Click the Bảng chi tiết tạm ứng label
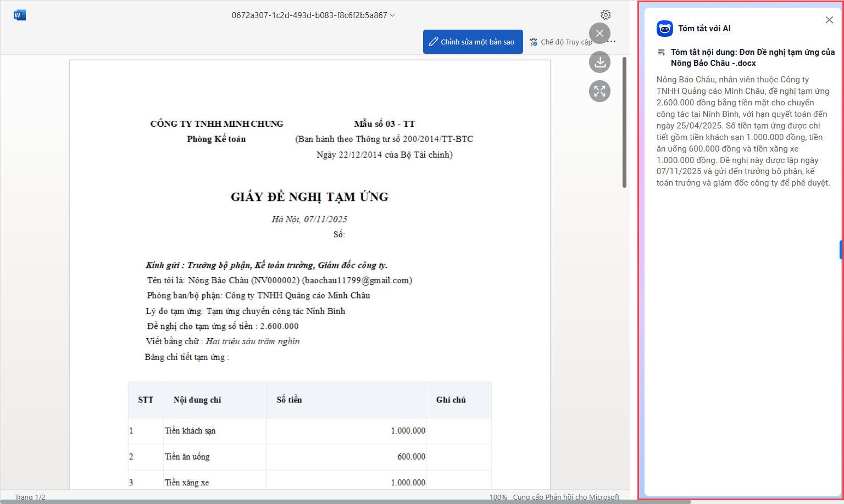 coord(187,357)
